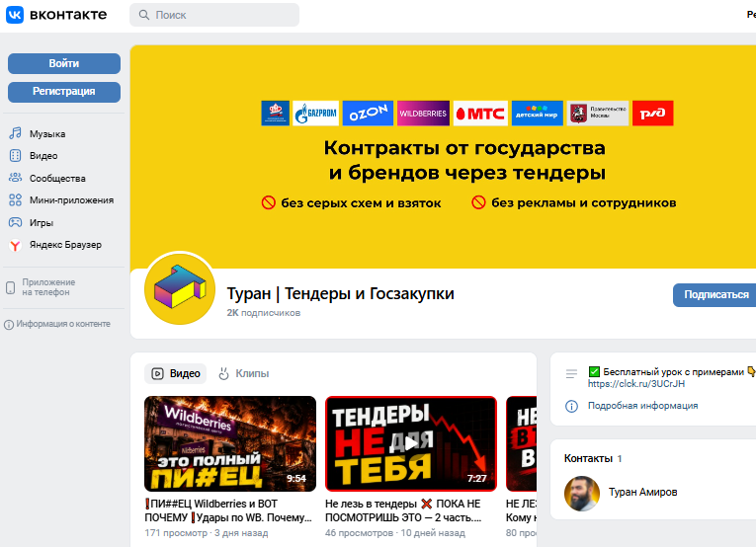Click the hand icon on Клипы tab
756x547 pixels.
click(223, 373)
